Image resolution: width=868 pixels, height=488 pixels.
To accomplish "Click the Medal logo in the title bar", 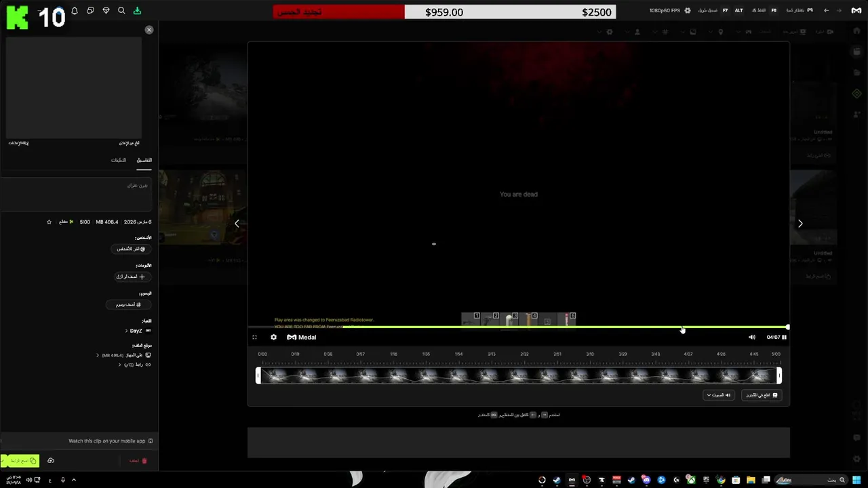I will coord(856,10).
